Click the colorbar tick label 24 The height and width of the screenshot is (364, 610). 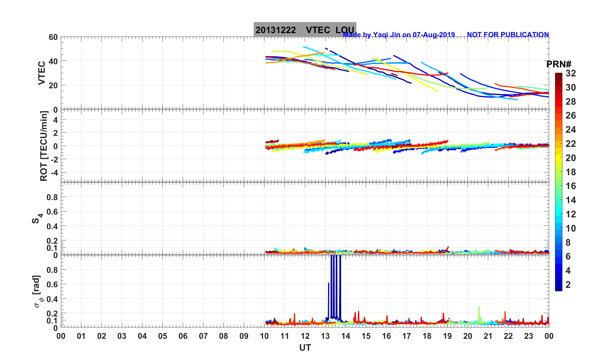pyautogui.click(x=571, y=130)
